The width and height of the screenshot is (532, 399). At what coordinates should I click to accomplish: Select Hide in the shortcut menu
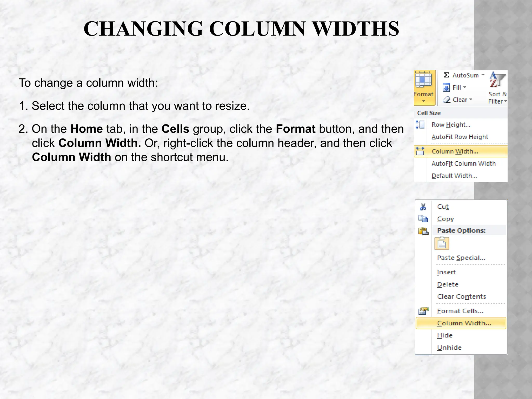click(x=444, y=335)
